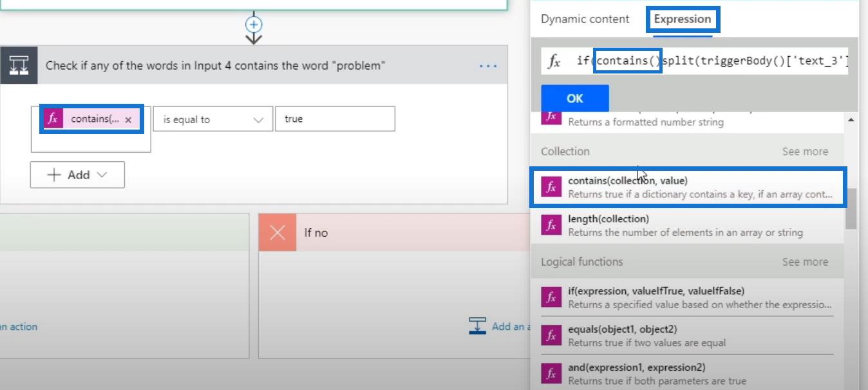Click fx icon beside if function

[551, 298]
